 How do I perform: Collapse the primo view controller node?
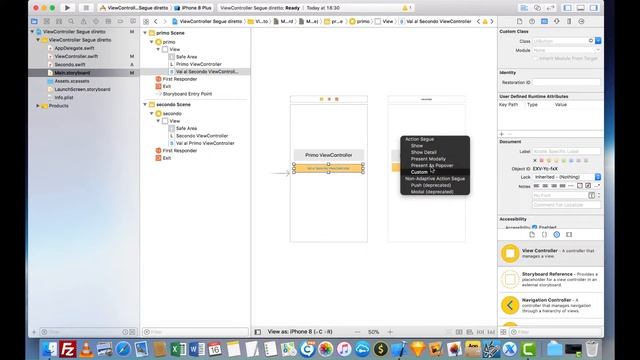click(151, 42)
